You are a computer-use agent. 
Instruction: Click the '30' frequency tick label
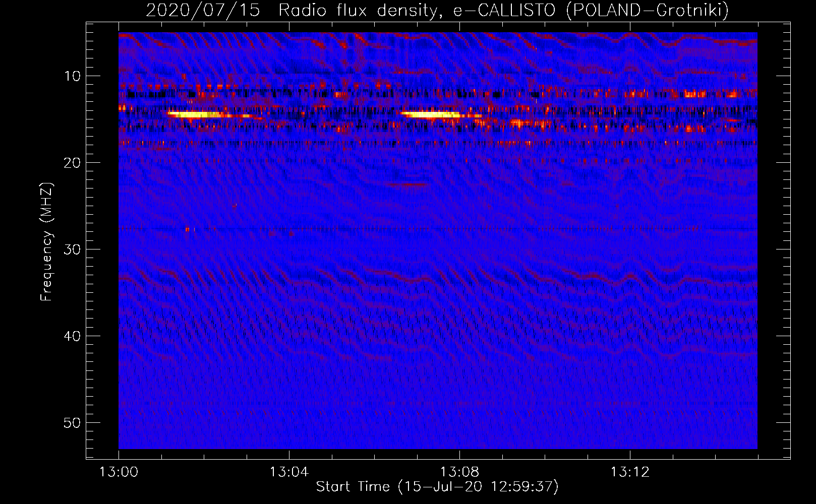tap(73, 249)
